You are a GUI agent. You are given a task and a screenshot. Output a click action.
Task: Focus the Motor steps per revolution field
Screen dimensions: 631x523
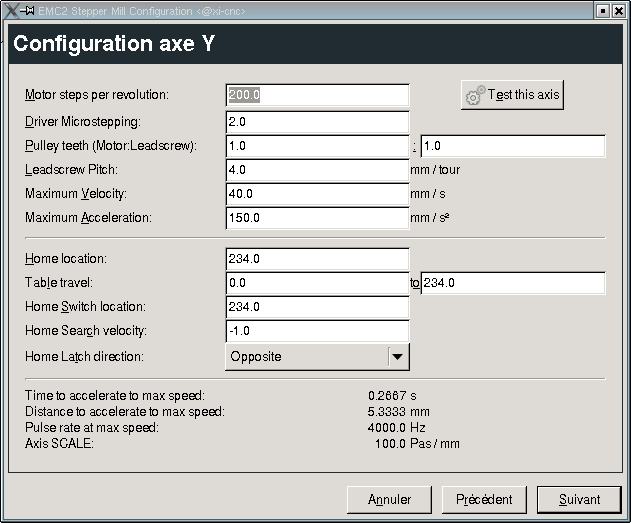coord(318,95)
